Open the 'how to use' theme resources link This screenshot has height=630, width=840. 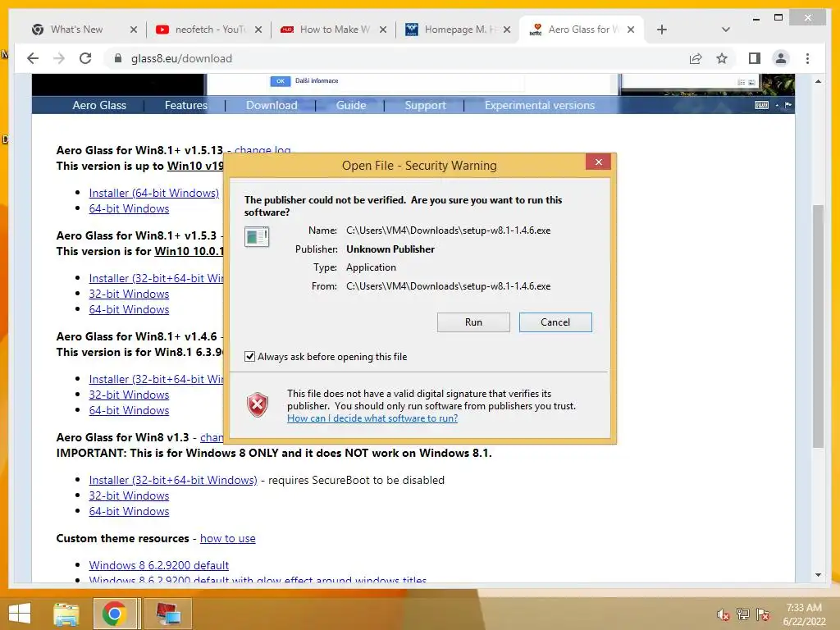pos(228,538)
